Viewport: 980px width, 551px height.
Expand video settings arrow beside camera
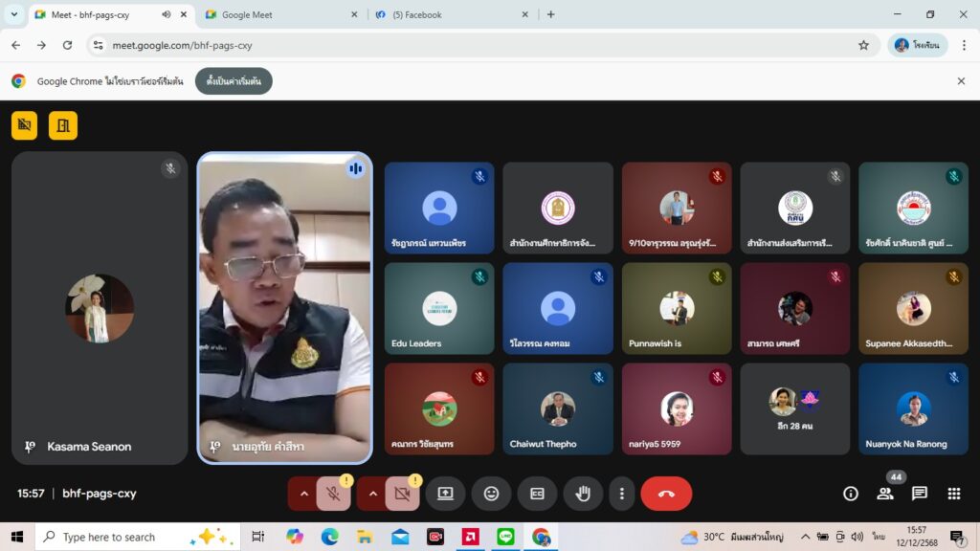(372, 494)
